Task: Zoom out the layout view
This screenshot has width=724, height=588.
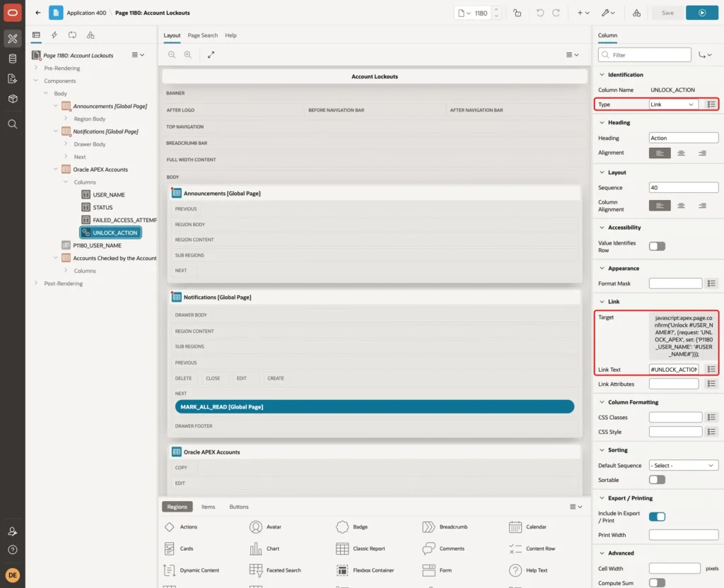Action: click(x=172, y=54)
